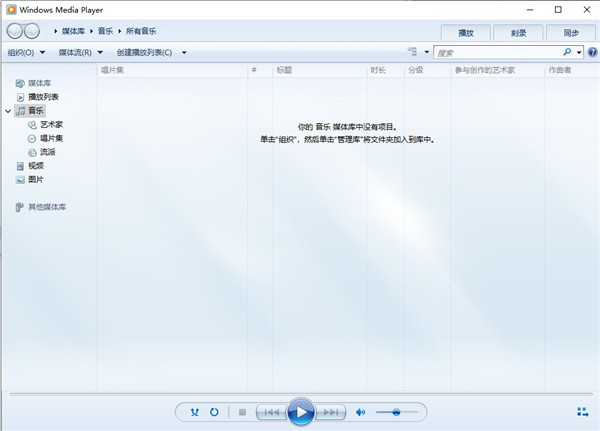Open 其他媒体库 in the navigation pane
The image size is (600, 431).
(x=47, y=207)
